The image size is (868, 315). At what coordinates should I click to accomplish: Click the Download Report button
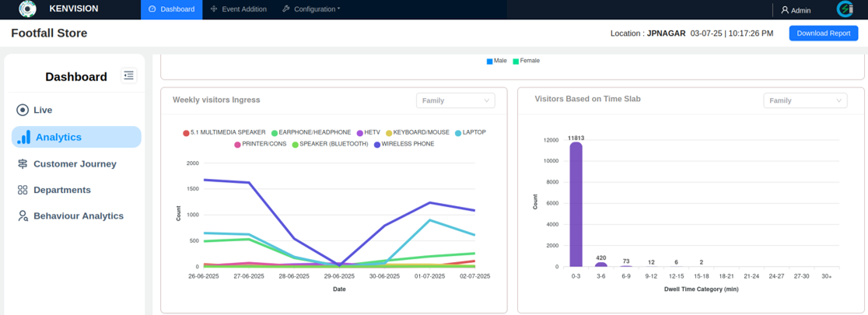coord(823,33)
